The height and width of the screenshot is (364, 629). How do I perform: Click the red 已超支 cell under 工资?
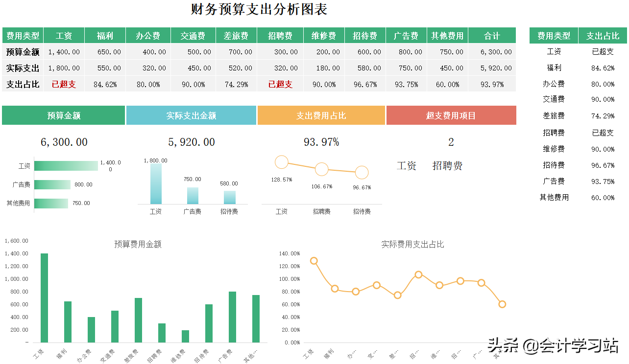(64, 84)
